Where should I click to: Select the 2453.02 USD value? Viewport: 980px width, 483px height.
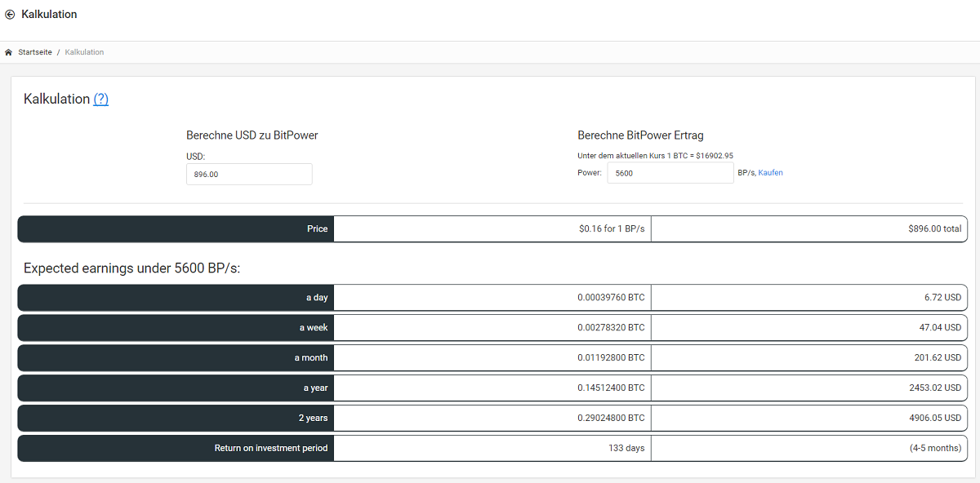point(935,388)
